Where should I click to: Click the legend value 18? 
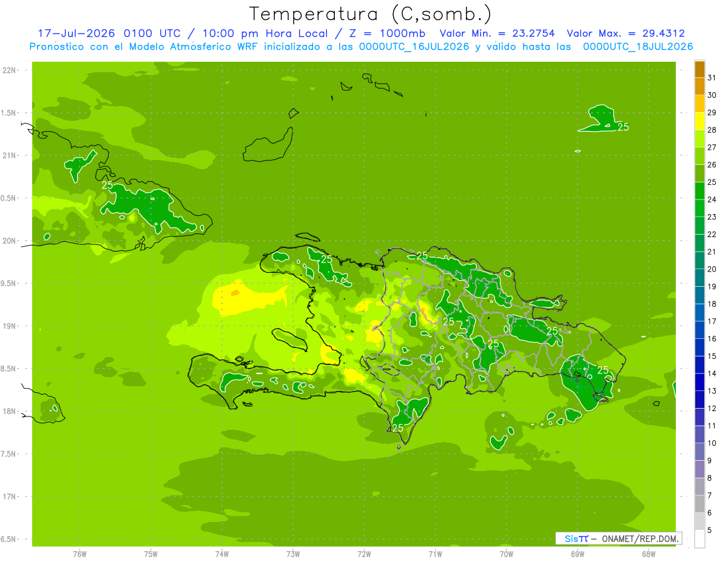712,304
